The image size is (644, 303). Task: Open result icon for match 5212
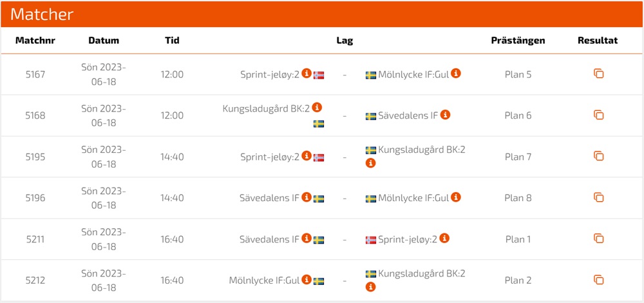pos(598,280)
